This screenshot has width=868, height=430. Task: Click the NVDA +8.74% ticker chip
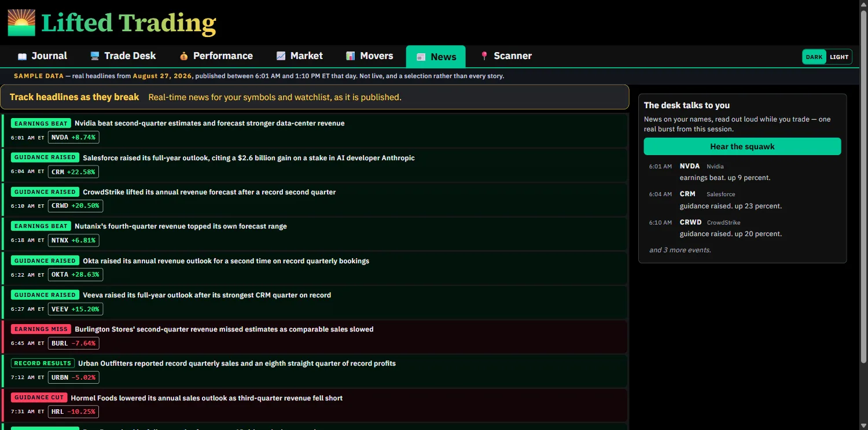(73, 137)
